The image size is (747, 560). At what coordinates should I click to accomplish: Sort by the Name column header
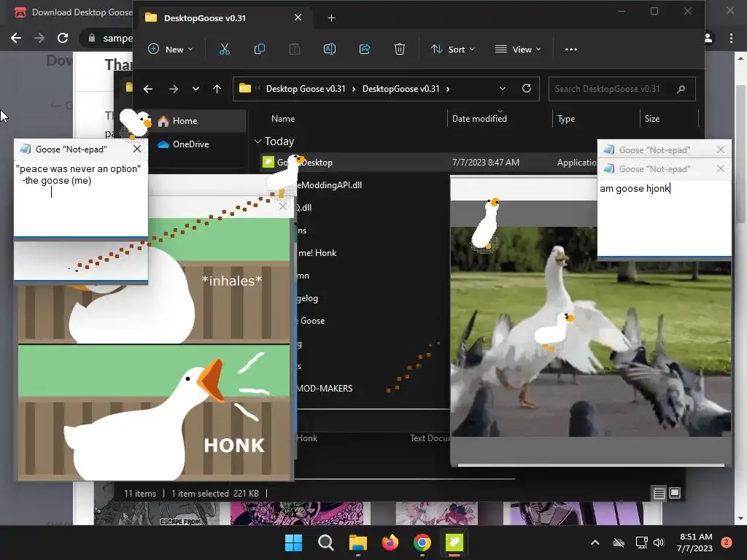pos(283,119)
